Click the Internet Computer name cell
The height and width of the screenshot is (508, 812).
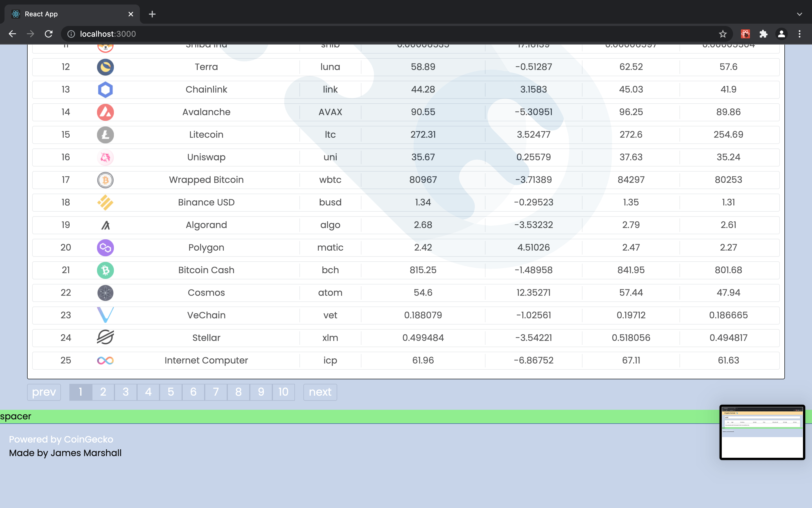[206, 360]
